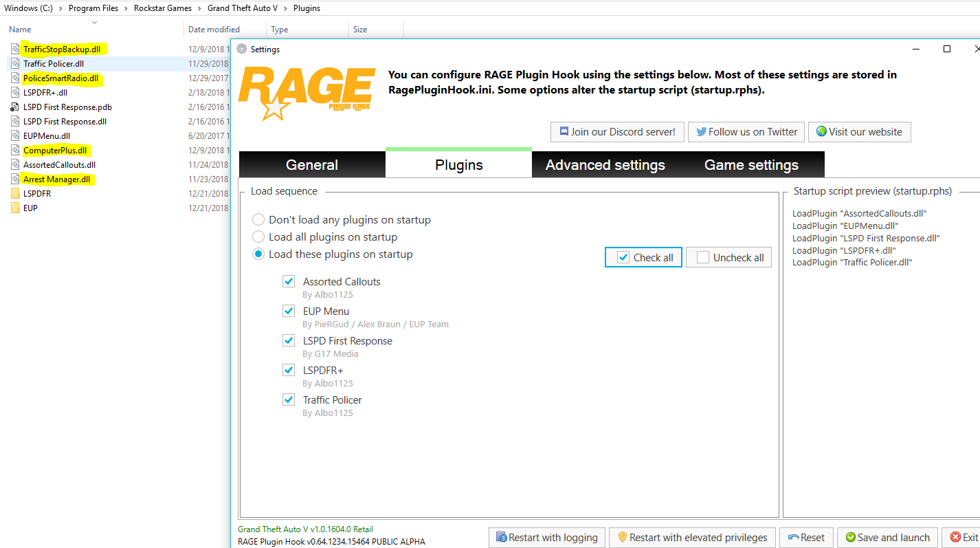Click the LSPDFR folder icon
This screenshot has height=548, width=980.
[x=15, y=194]
